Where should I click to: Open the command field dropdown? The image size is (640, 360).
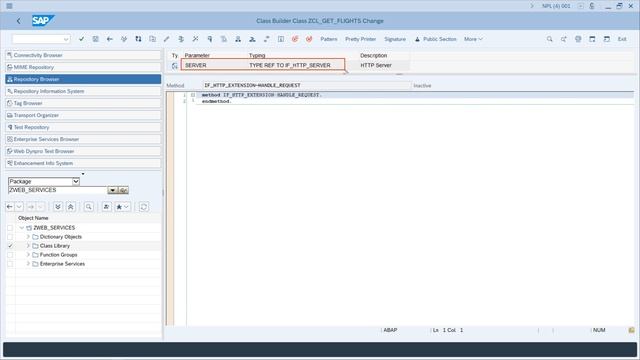click(x=66, y=39)
